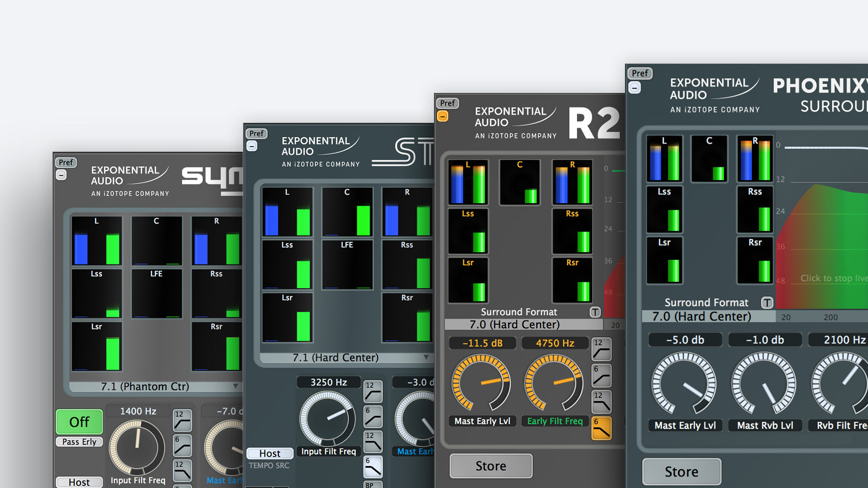The image size is (868, 488).
Task: Collapse Phoenixverb window with the minus icon
Action: point(635,88)
